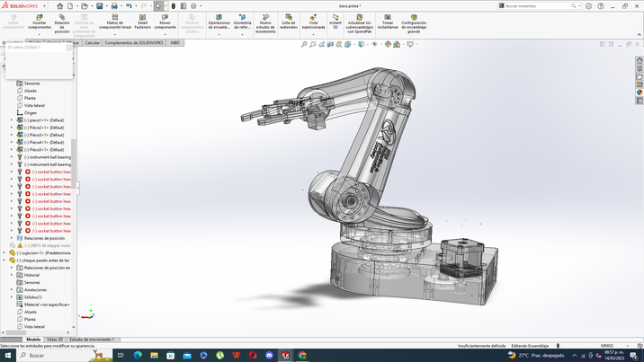Undo the last action

(129, 6)
